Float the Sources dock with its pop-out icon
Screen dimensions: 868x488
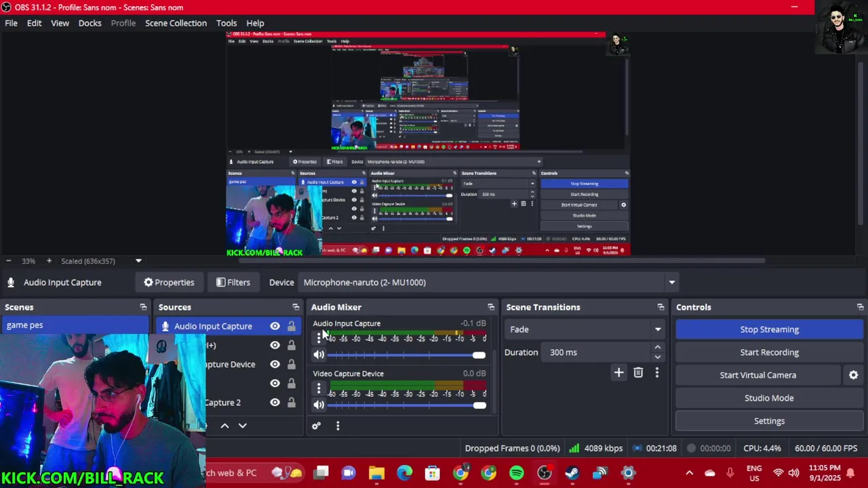[x=296, y=307]
